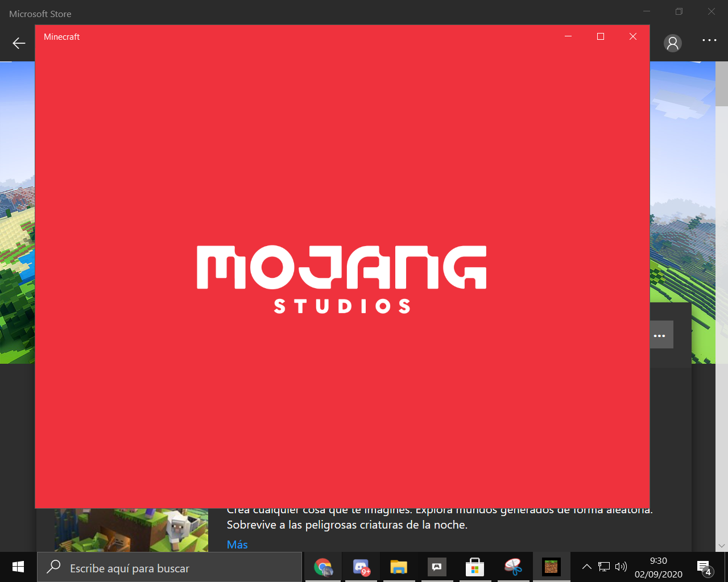Open network status in system tray
Image resolution: width=728 pixels, height=582 pixels.
(604, 567)
